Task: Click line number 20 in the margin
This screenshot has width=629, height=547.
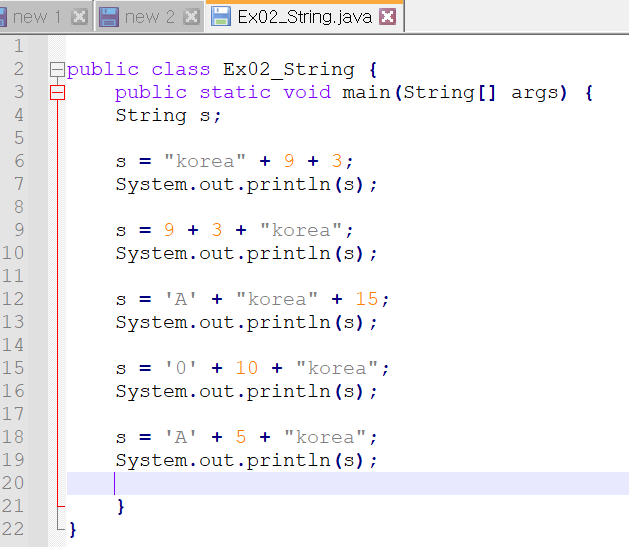Action: pos(13,483)
